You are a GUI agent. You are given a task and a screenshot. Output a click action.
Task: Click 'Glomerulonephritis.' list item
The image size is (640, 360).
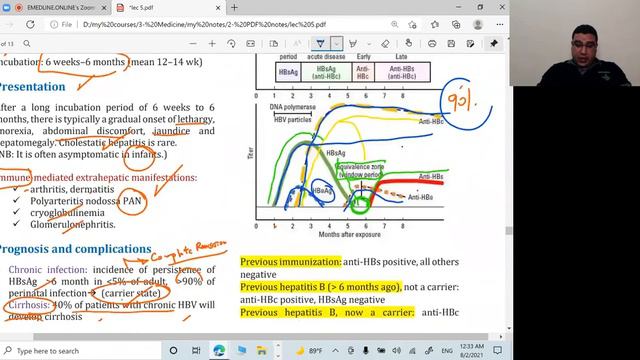73,224
